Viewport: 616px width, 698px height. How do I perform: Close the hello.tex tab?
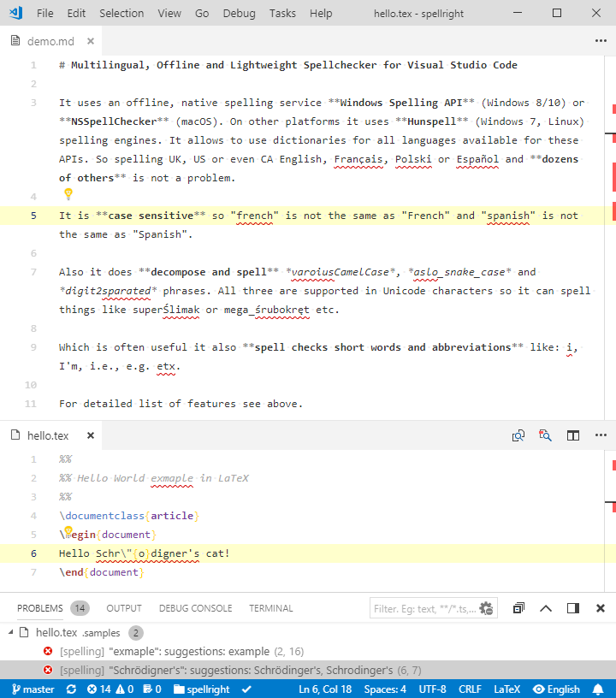91,435
